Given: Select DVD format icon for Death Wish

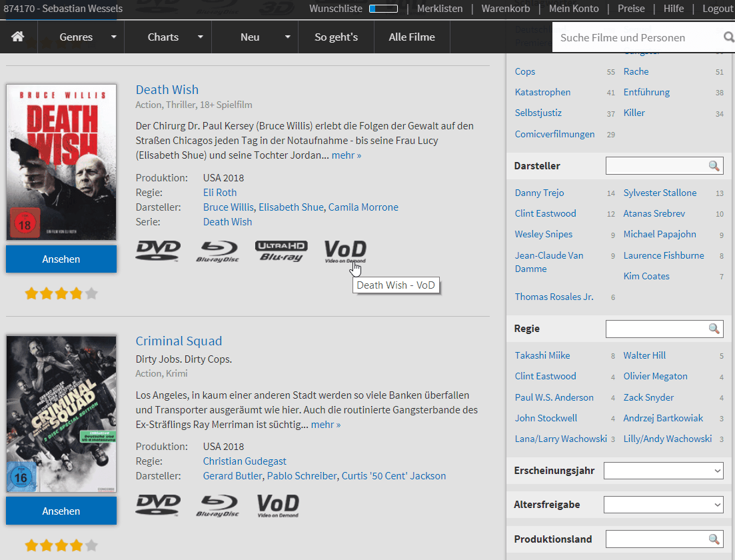Looking at the screenshot, I should point(158,251).
